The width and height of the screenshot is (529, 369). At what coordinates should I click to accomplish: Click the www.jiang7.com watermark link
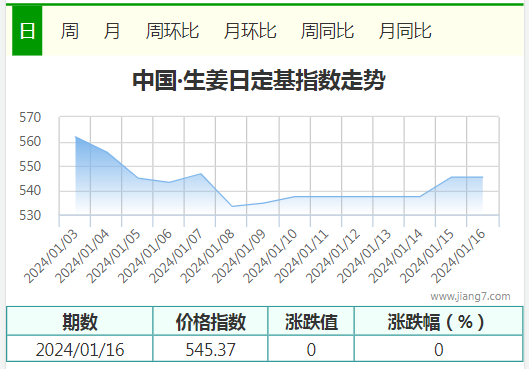[x=470, y=296]
